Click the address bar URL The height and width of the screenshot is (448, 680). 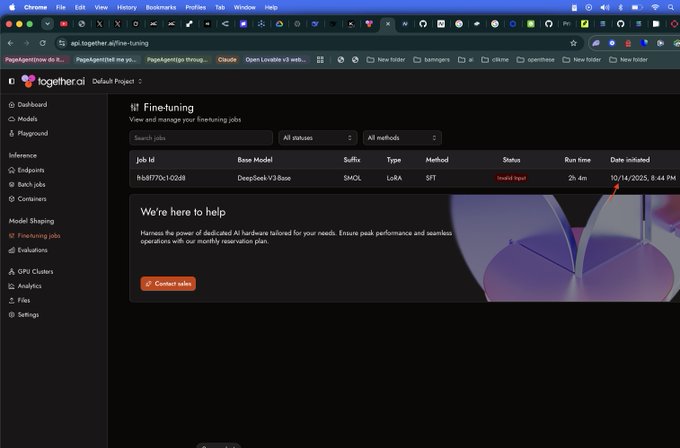110,43
